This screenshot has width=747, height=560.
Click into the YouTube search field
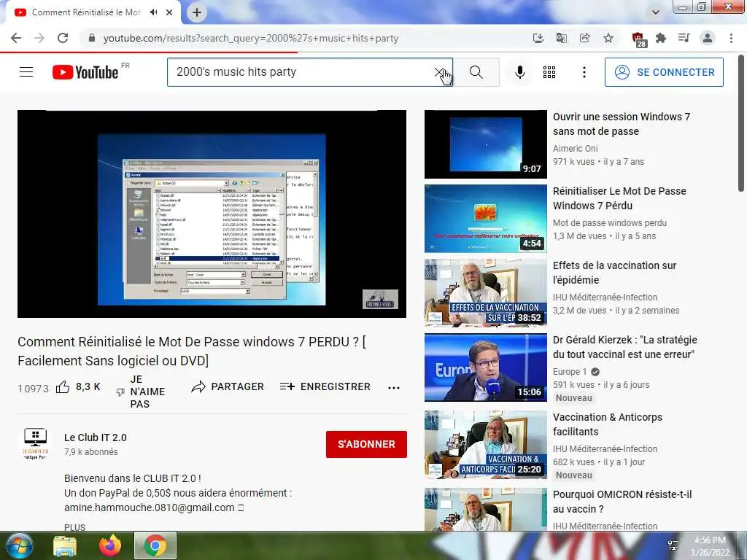pos(300,72)
